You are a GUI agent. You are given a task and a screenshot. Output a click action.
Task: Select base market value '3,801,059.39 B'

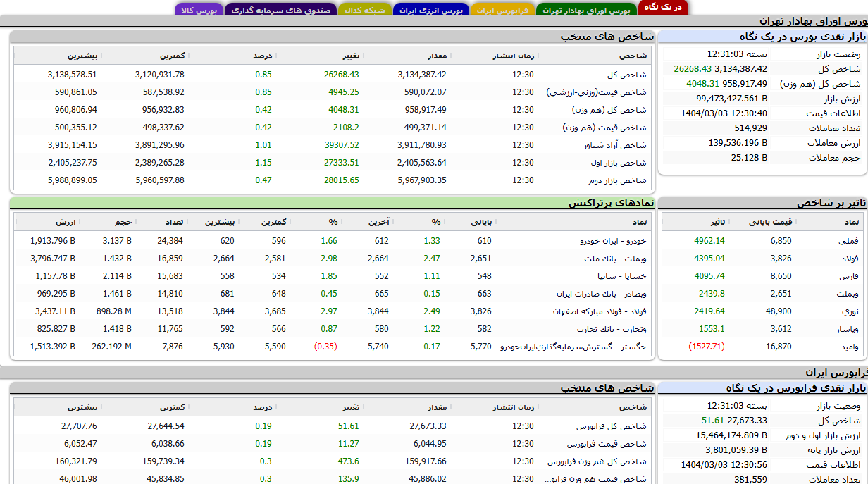[736, 450]
